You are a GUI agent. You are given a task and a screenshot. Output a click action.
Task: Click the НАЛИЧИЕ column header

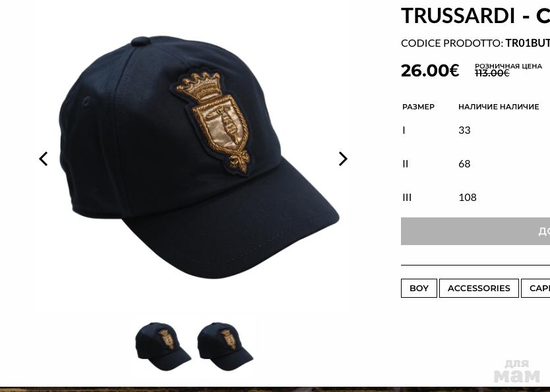coord(499,107)
